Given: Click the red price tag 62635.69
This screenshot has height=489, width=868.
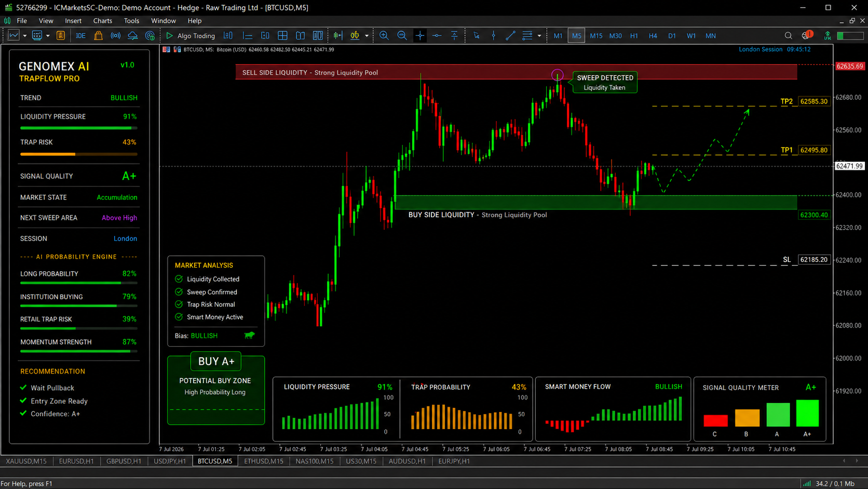Looking at the screenshot, I should tap(849, 66).
